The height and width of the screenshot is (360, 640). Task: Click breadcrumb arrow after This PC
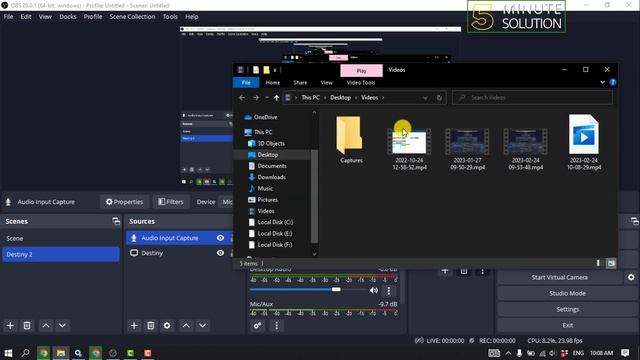click(325, 98)
